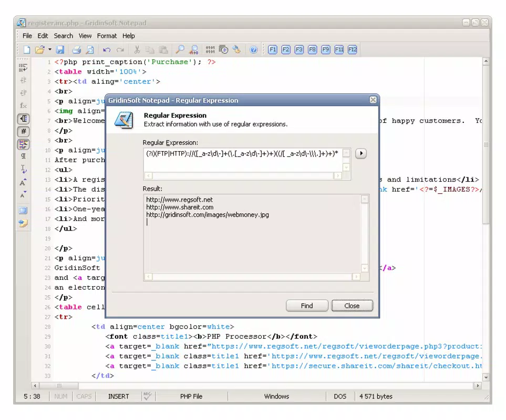The height and width of the screenshot is (420, 506).
Task: Click the F9 macro button
Action: coord(326,50)
